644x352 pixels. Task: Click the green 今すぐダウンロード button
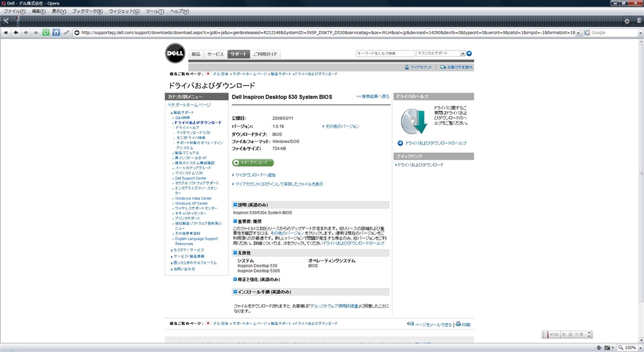pos(253,162)
